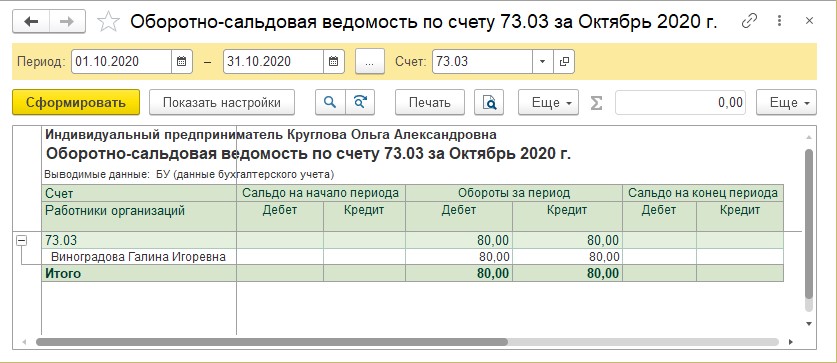Add report to favorites with star icon
This screenshot has width=837, height=363.
point(108,22)
